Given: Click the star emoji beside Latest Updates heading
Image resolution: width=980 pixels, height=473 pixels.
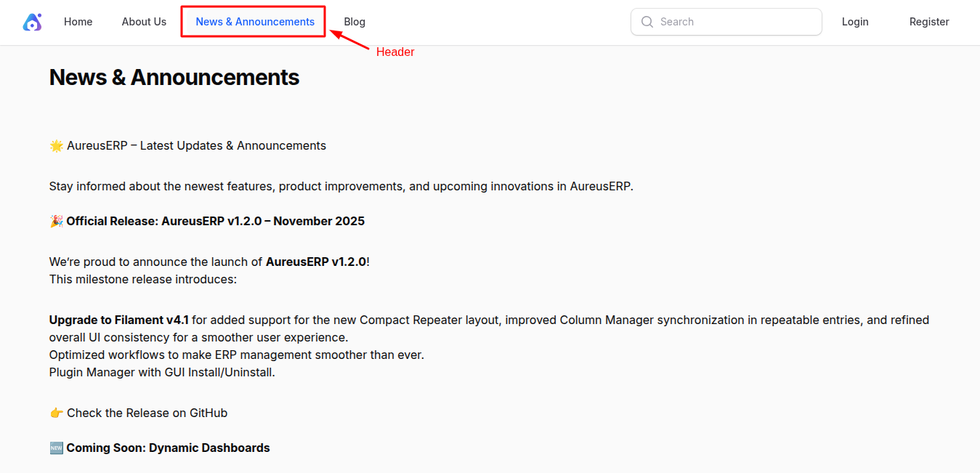Looking at the screenshot, I should pos(56,145).
